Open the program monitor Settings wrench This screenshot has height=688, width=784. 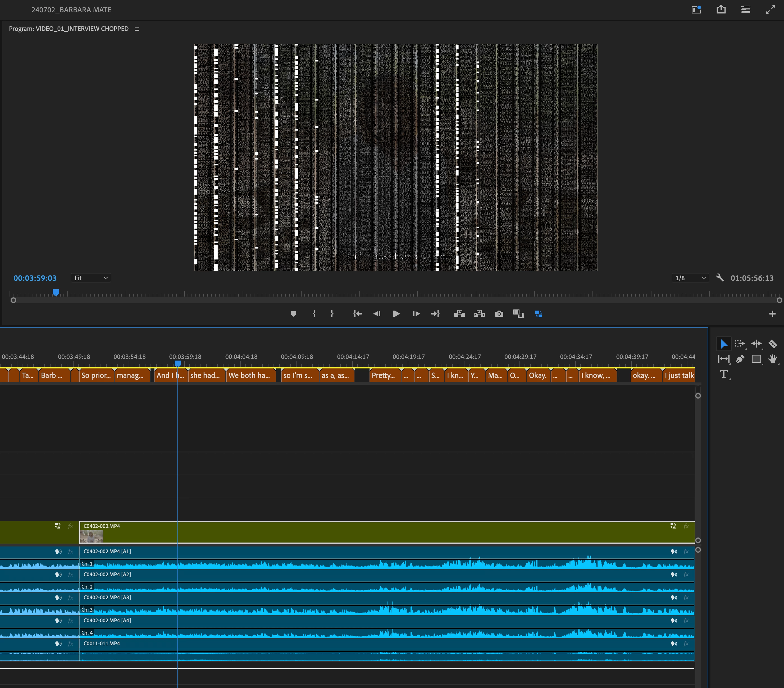[x=720, y=278]
